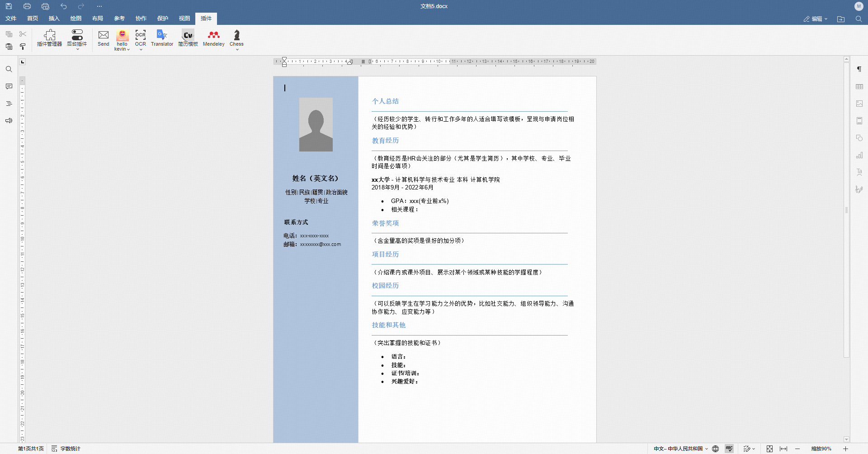
Task: Open the 后台插件 background plugins toggle
Action: (x=77, y=39)
